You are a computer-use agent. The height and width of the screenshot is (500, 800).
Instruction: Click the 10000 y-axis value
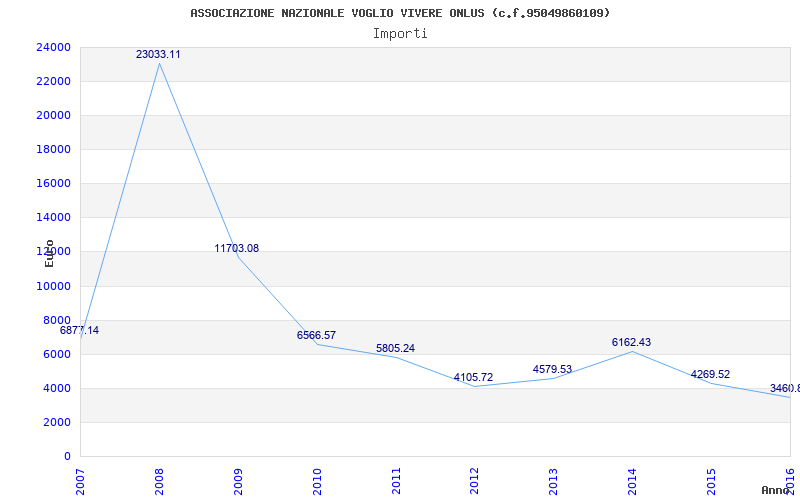click(x=54, y=286)
